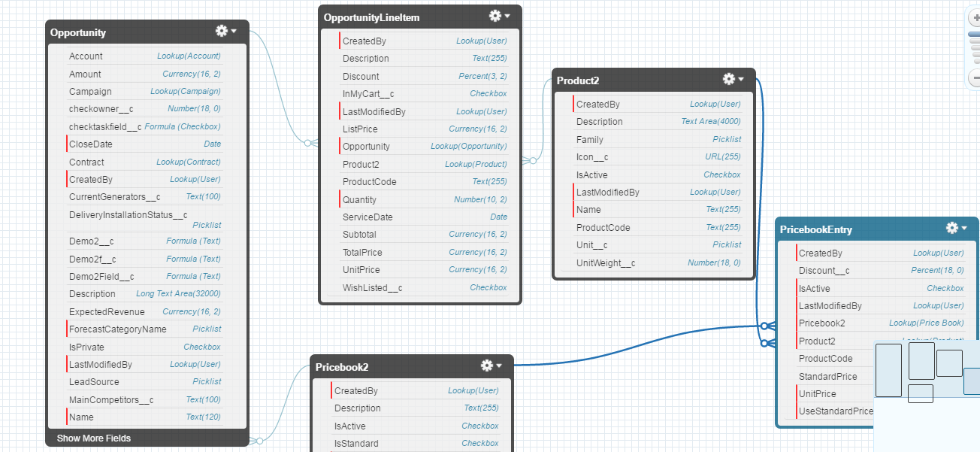Click the CloseDate field in Opportunity
This screenshot has width=980, height=452.
[x=145, y=144]
